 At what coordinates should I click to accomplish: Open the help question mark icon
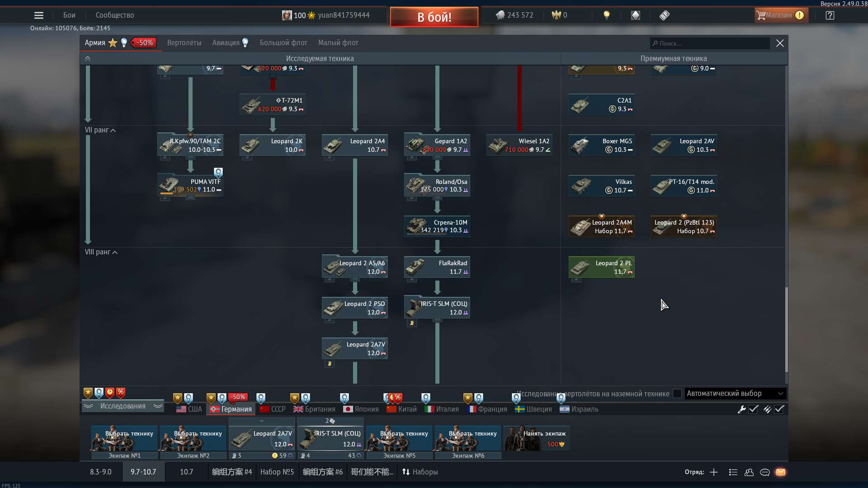(830, 15)
